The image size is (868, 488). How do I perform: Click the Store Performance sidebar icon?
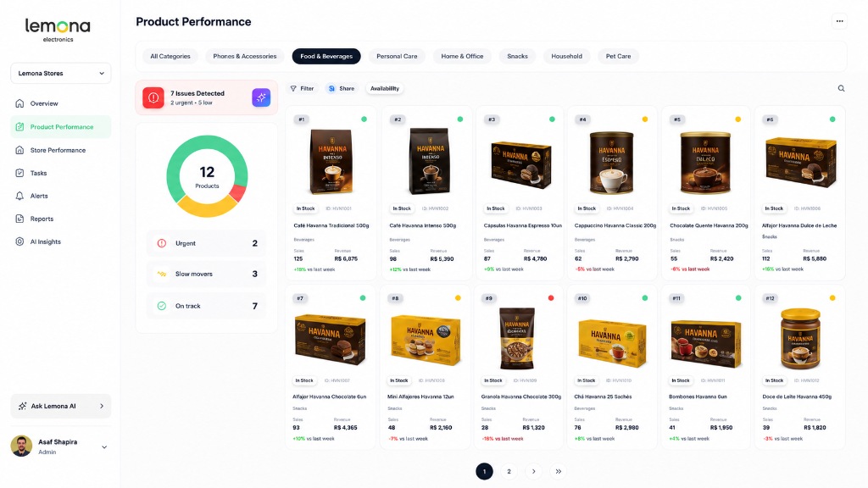(x=20, y=150)
